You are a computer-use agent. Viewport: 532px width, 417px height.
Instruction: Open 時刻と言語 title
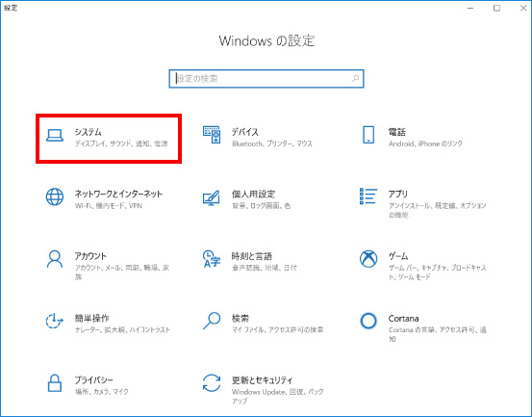[x=252, y=256]
